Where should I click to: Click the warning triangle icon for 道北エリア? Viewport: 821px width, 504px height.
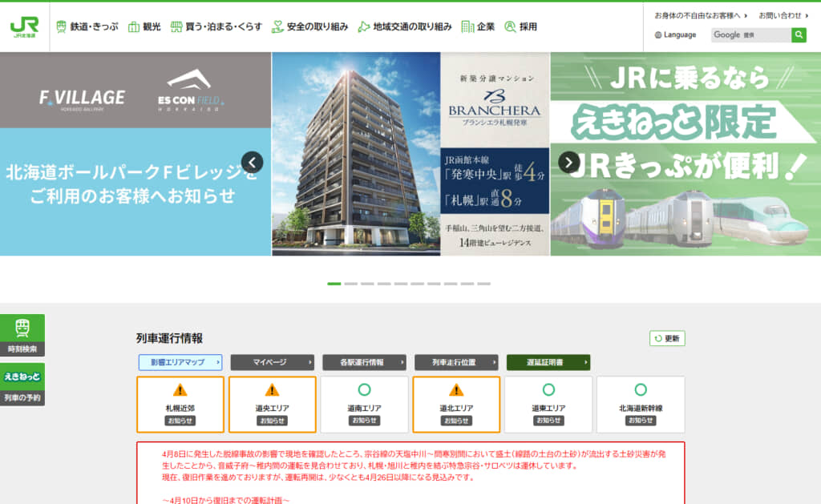click(456, 390)
